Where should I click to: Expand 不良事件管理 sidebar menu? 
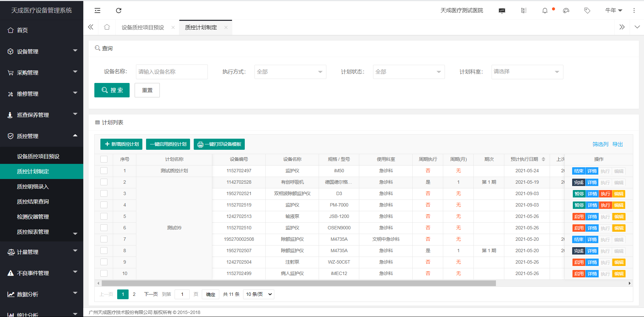click(42, 273)
